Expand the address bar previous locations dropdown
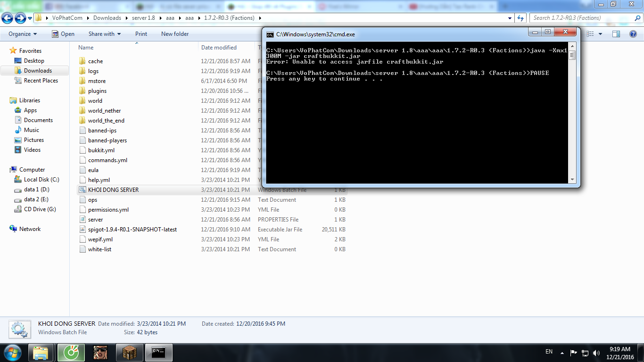The width and height of the screenshot is (644, 362). (x=510, y=18)
